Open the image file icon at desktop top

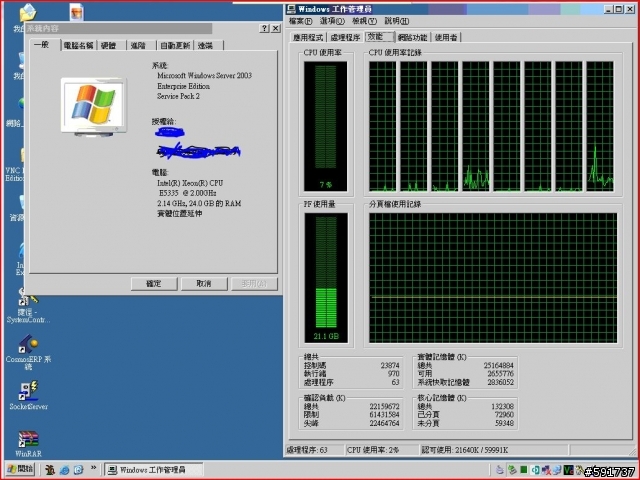[x=76, y=12]
